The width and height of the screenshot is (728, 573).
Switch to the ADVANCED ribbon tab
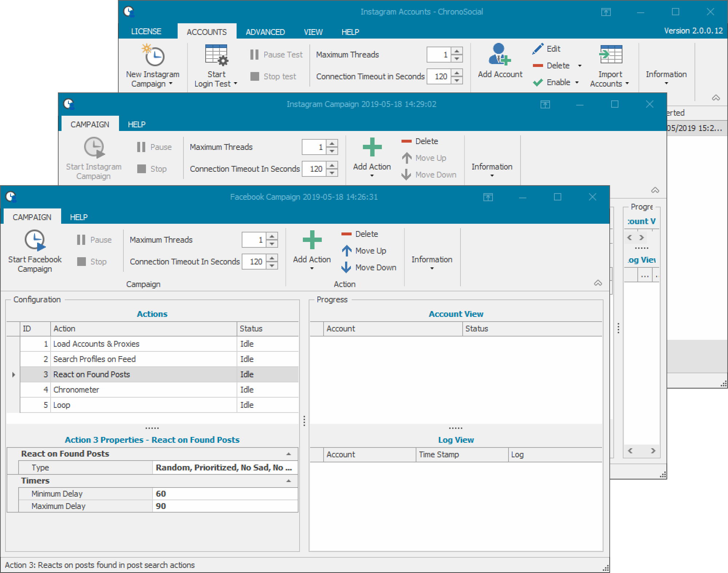[x=265, y=32]
